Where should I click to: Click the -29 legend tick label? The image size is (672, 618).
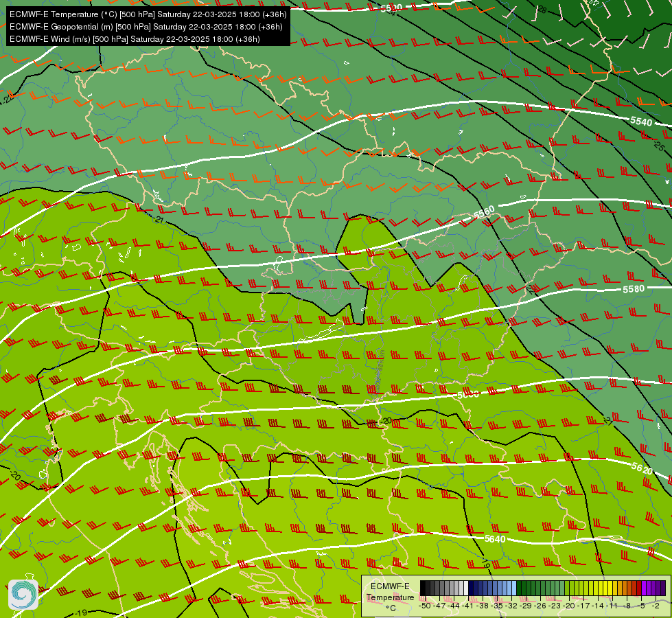tap(526, 606)
